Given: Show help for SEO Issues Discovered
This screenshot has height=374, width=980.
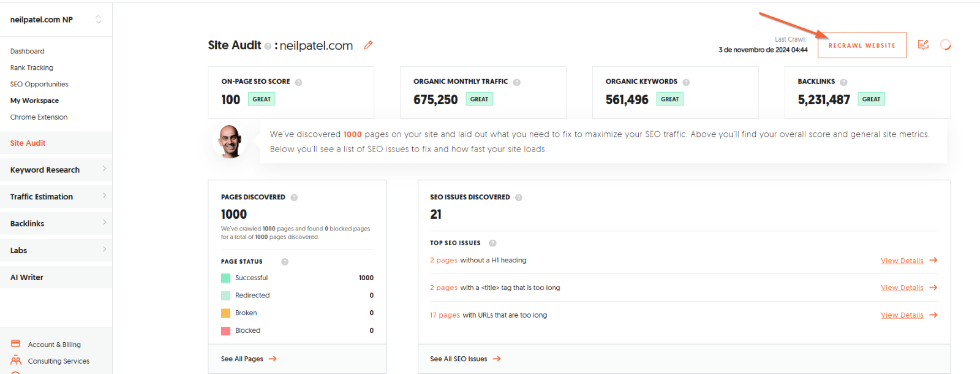Looking at the screenshot, I should coord(519,197).
